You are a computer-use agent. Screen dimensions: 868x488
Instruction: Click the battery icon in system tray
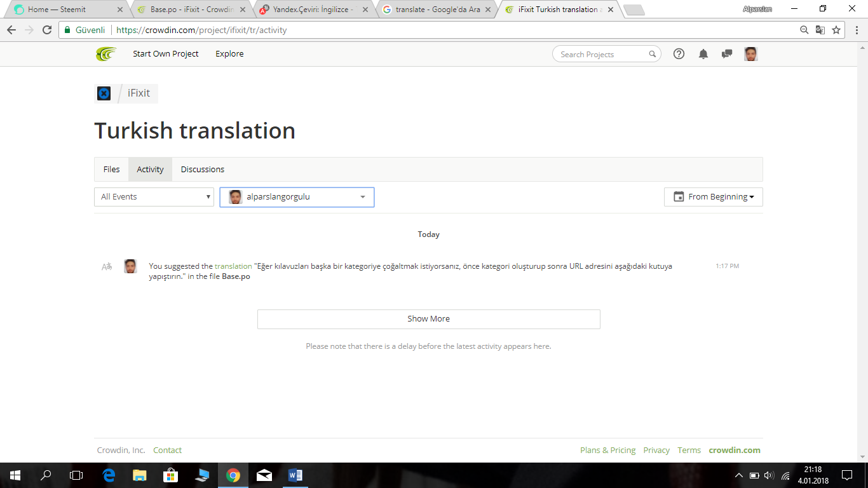pyautogui.click(x=754, y=475)
